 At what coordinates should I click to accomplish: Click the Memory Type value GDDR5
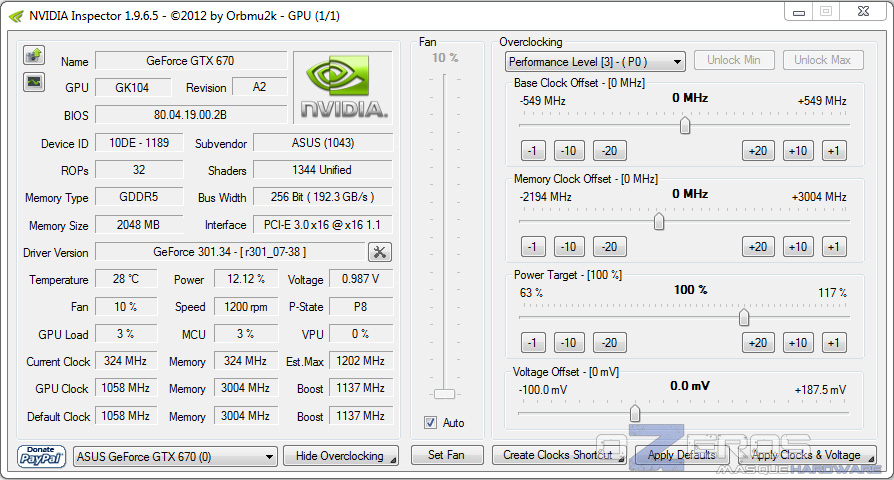click(x=139, y=197)
